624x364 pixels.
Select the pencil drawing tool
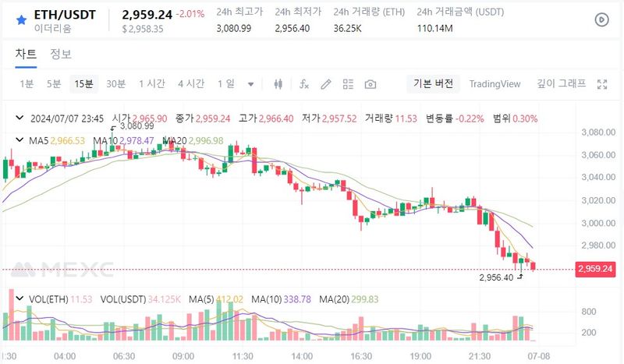(x=326, y=84)
